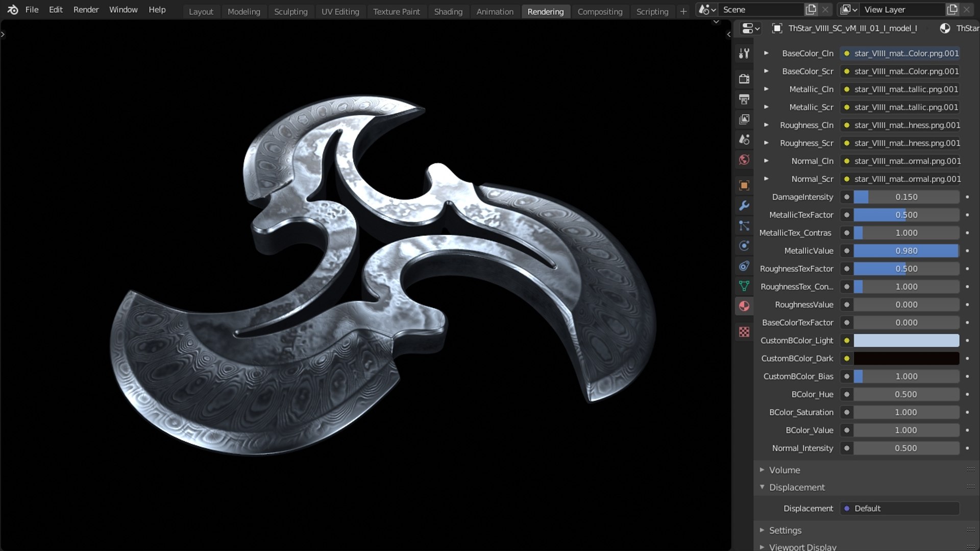
Task: Toggle animation dot for Normal_Intensity
Action: [967, 448]
